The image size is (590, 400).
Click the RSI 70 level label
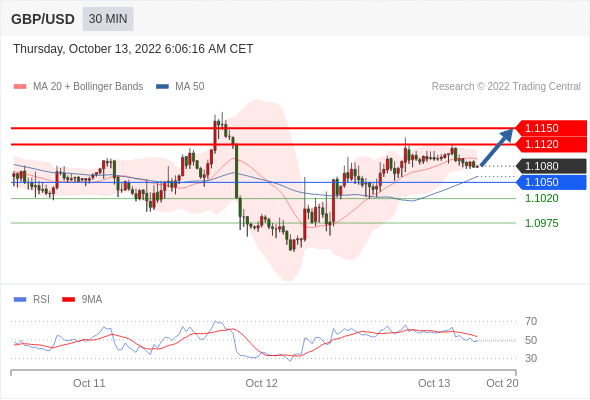pos(531,321)
